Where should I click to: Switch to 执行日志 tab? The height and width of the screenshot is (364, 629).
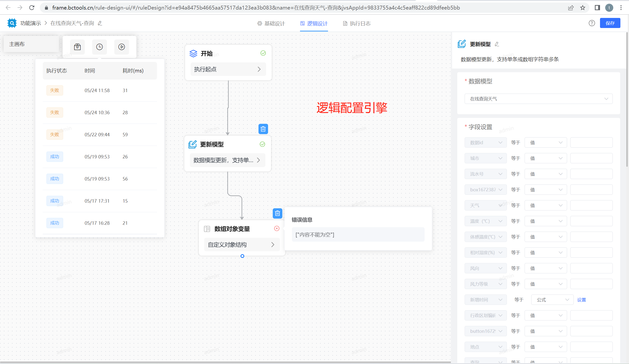click(x=357, y=23)
